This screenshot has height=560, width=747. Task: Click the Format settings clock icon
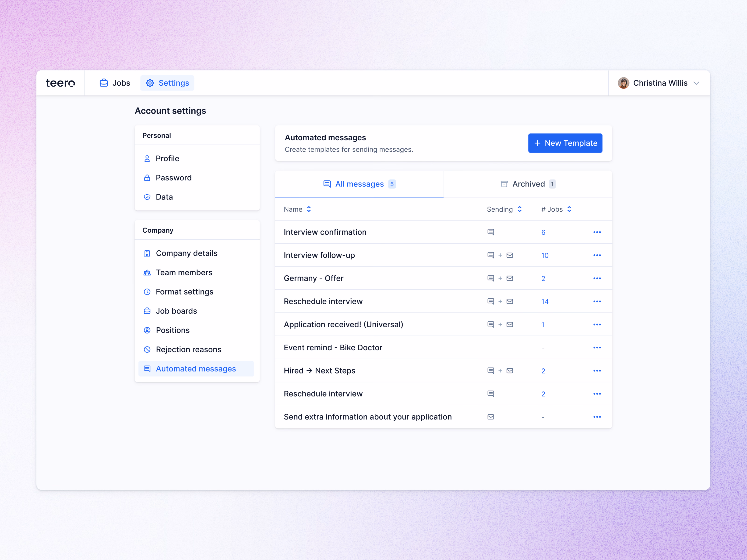click(147, 292)
